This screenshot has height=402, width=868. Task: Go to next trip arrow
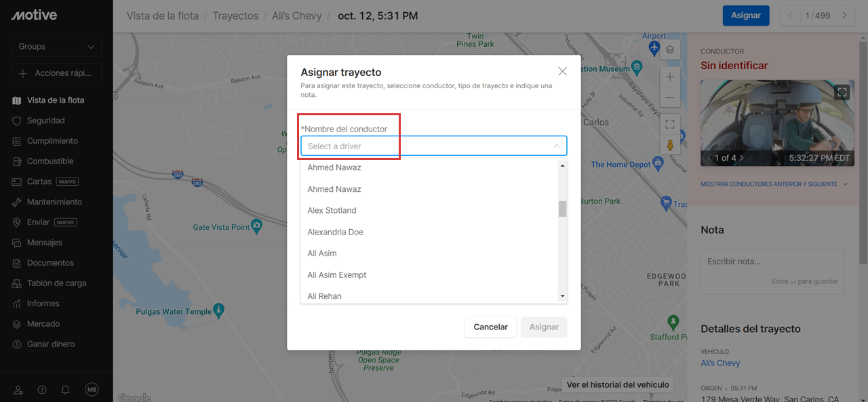844,15
